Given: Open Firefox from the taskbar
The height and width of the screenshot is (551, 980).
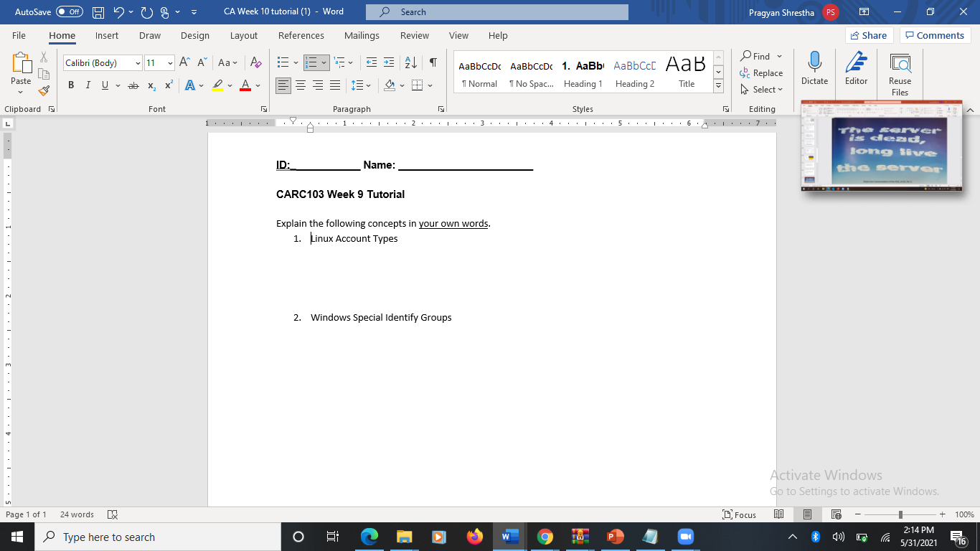Looking at the screenshot, I should [474, 537].
